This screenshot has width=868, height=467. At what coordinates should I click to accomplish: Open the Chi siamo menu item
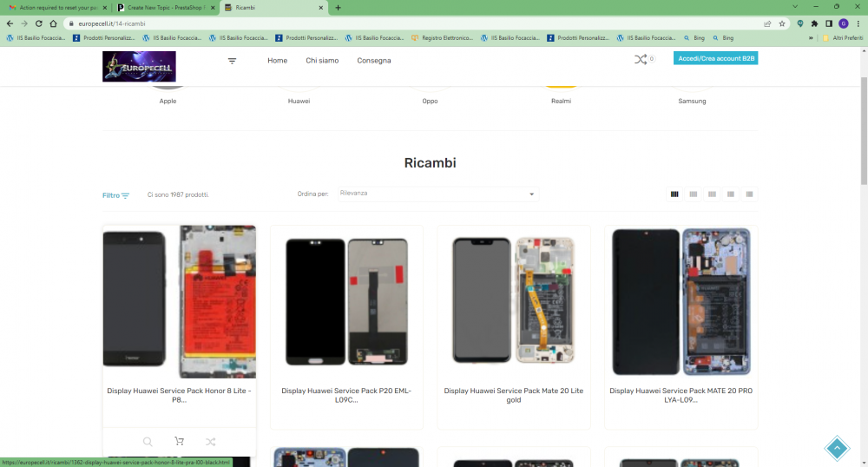point(322,61)
